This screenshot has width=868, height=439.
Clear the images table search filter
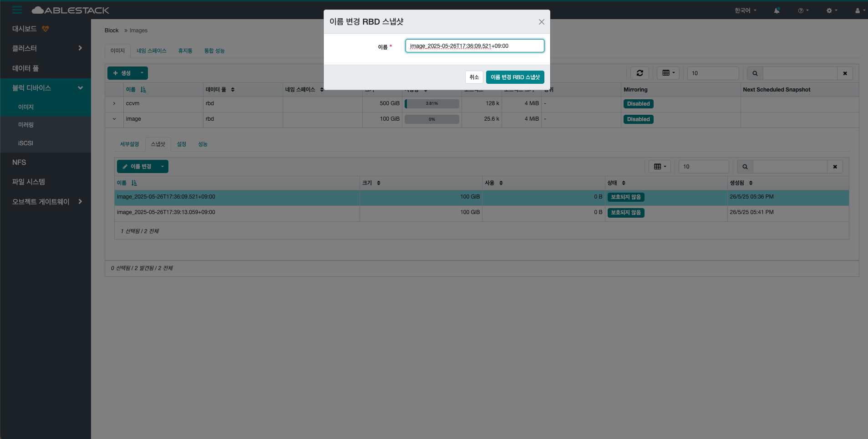pyautogui.click(x=845, y=73)
